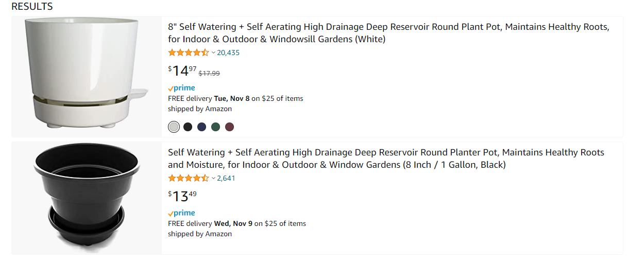Click the Prime logo under the $14.97 price
The image size is (644, 263).
point(181,88)
